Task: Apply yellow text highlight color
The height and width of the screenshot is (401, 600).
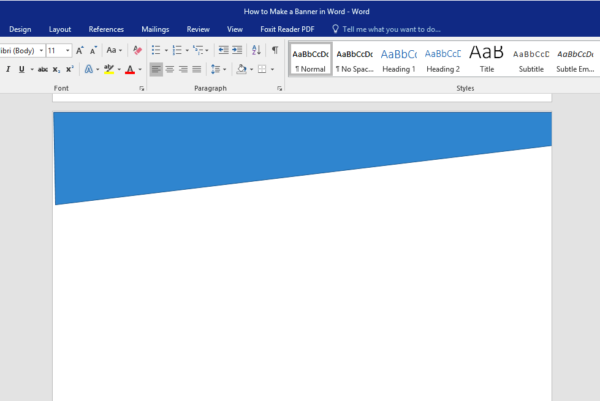Action: tap(109, 69)
